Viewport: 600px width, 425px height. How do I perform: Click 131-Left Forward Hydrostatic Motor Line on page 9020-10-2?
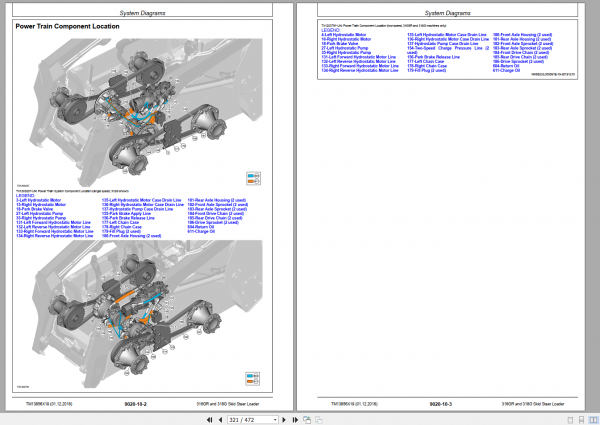pos(53,222)
